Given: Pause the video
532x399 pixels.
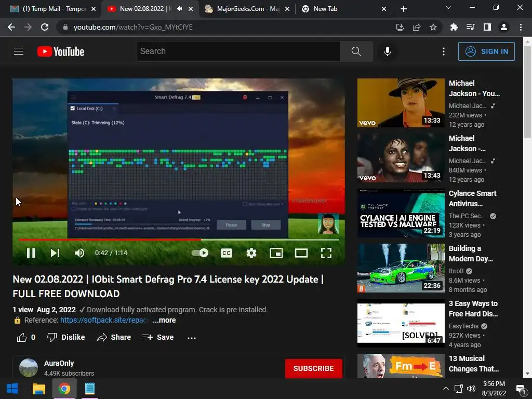Looking at the screenshot, I should tap(31, 253).
